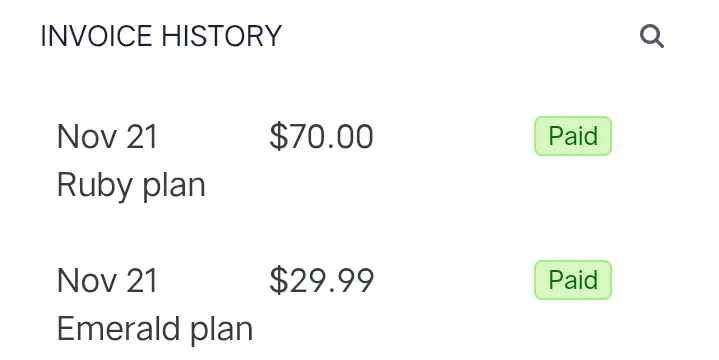The height and width of the screenshot is (360, 719).
Task: Click the Paid badge for Ruby plan
Action: coord(573,136)
